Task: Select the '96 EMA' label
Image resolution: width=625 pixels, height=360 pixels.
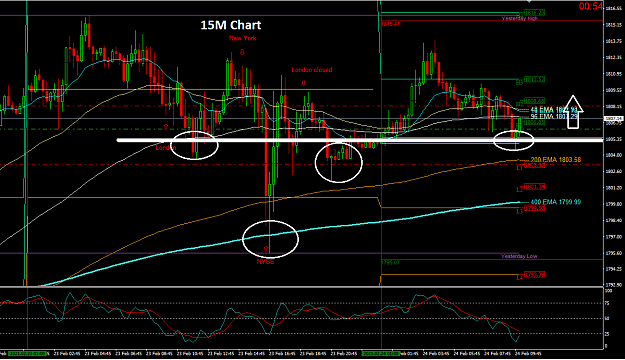Action: pyautogui.click(x=554, y=116)
